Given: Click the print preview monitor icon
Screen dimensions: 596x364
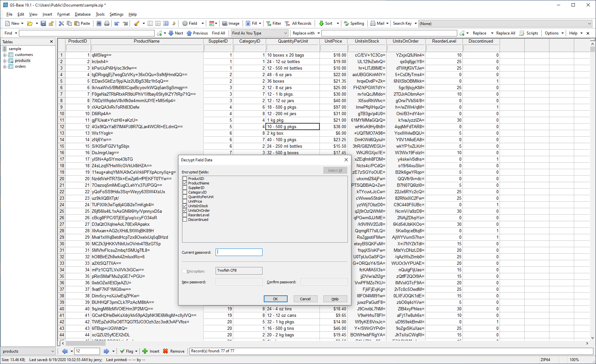Looking at the screenshot, I should pyautogui.click(x=99, y=23).
